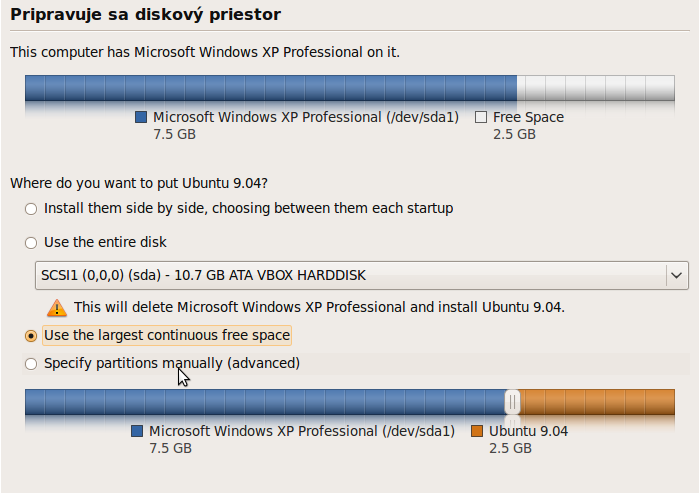
Task: Click blue Windows XP legend square in top legend
Action: [x=141, y=117]
